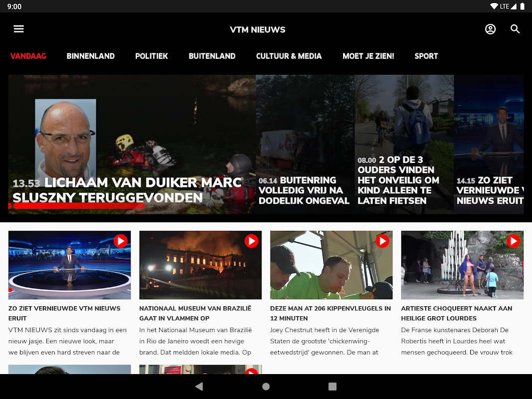The width and height of the screenshot is (532, 399).
Task: Click red progress bar under Sluszny headline
Action: [x=79, y=206]
